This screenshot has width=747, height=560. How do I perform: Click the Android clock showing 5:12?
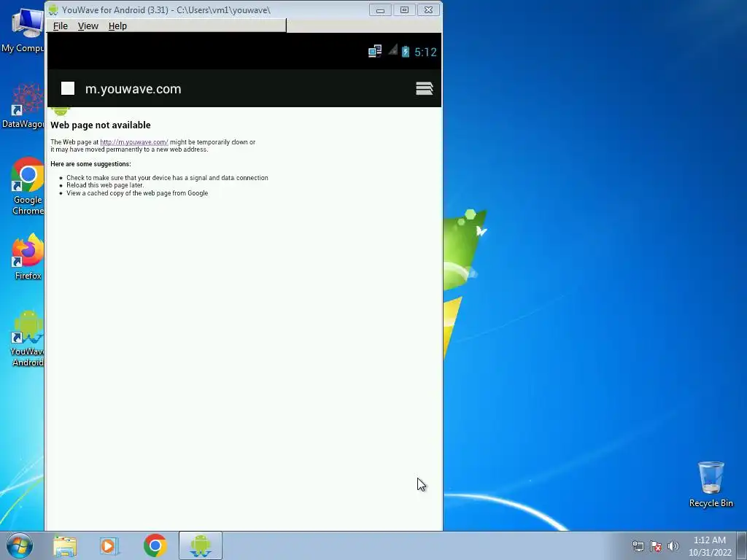(x=425, y=52)
